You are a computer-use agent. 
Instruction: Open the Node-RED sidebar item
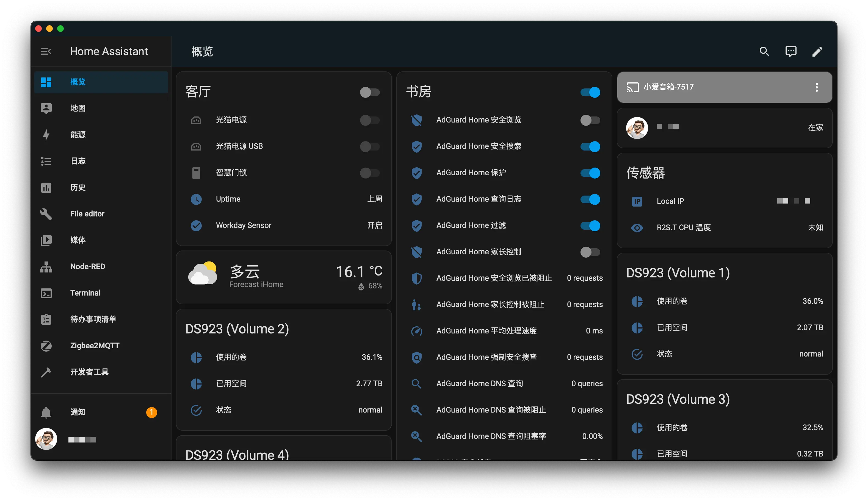point(87,266)
